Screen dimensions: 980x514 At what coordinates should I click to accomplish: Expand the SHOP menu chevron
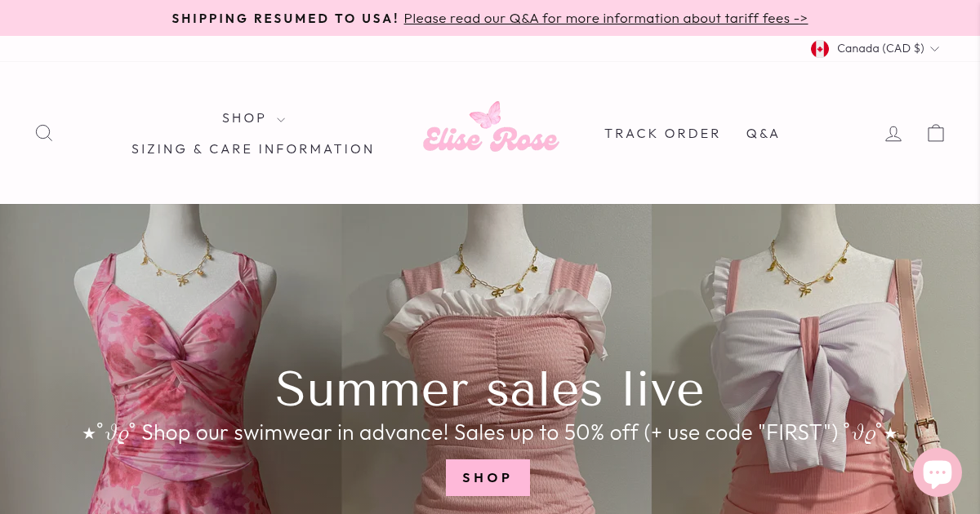[281, 120]
